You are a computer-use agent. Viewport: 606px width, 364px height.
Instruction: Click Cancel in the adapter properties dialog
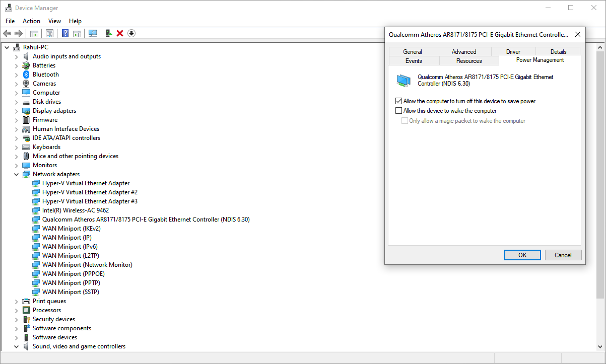563,255
